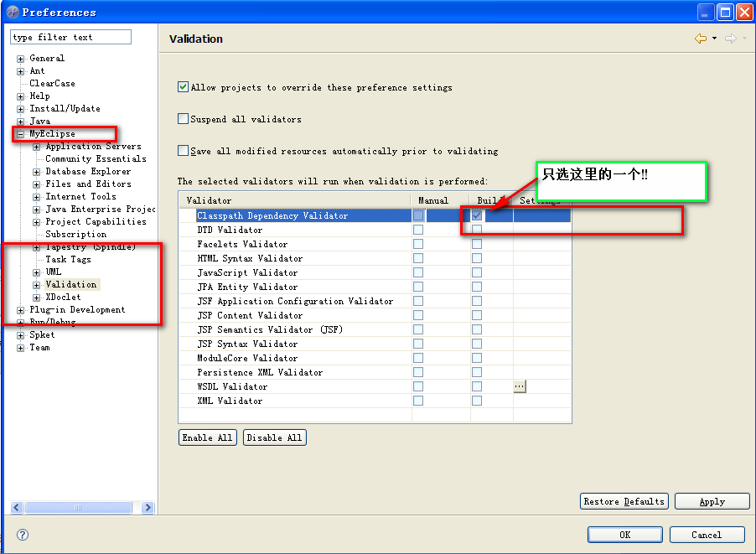Expand the Spket tree node
The width and height of the screenshot is (756, 554).
pyautogui.click(x=20, y=335)
